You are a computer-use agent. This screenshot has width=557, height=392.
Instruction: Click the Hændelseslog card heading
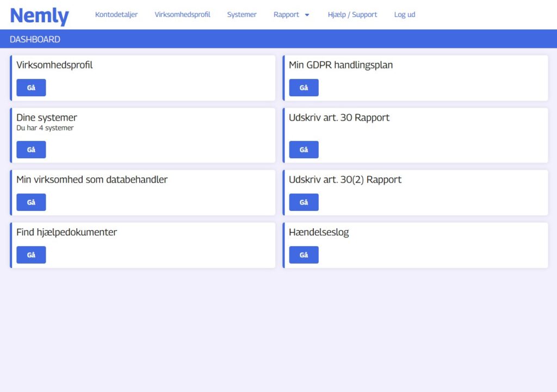point(319,232)
